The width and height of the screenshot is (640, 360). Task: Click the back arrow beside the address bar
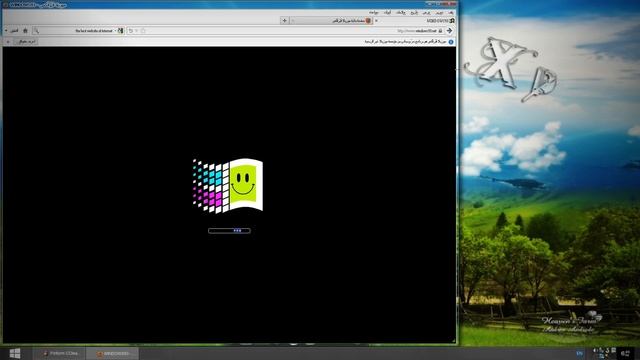[x=449, y=31]
